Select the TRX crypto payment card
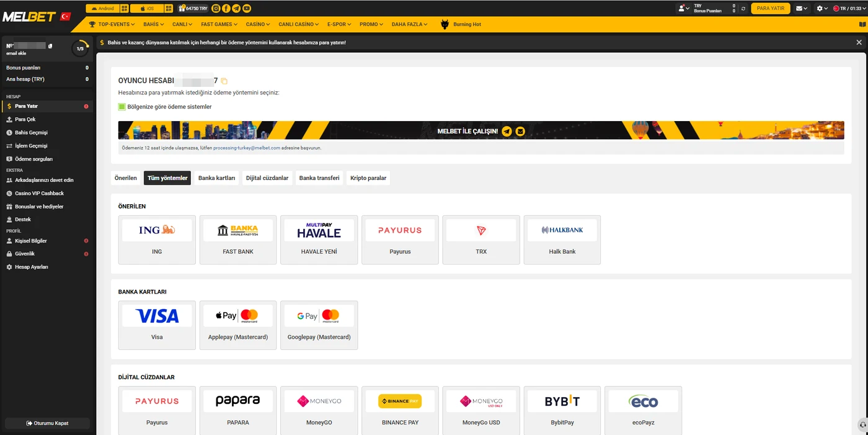 [481, 240]
